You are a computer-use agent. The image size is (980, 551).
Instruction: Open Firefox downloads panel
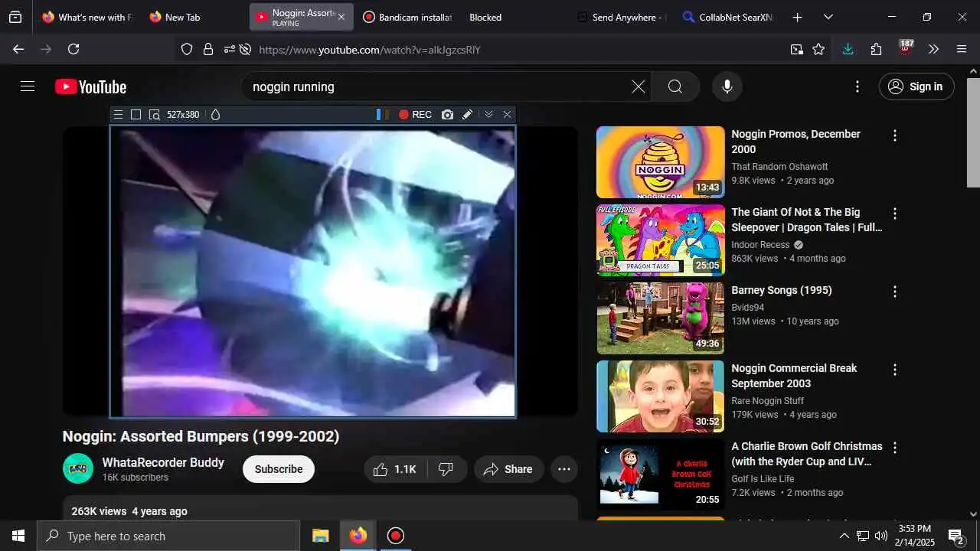(848, 49)
